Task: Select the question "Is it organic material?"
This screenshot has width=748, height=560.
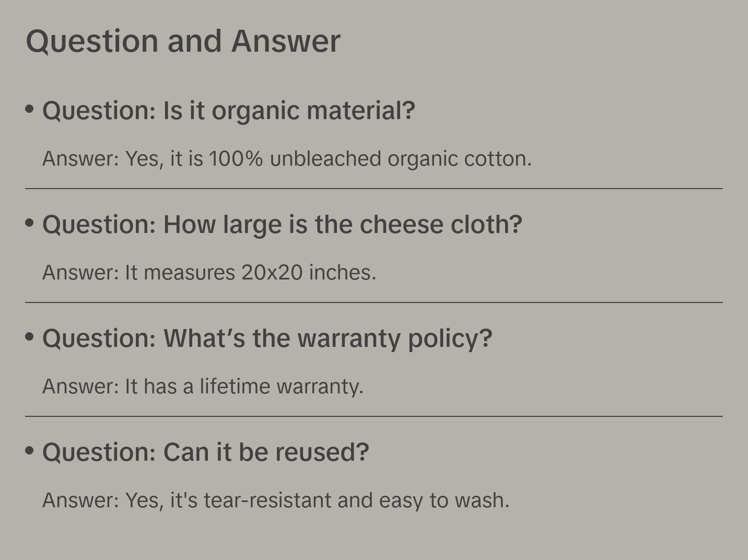Action: click(228, 111)
